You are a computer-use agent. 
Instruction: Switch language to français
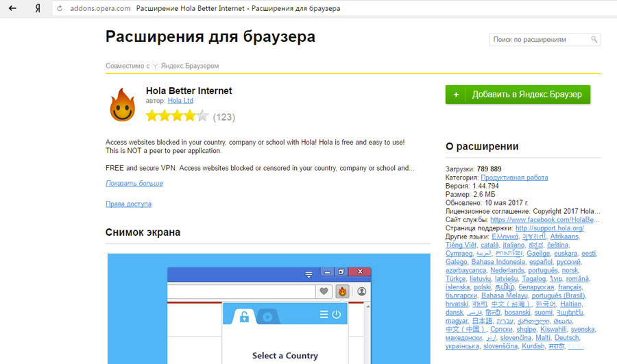click(570, 287)
